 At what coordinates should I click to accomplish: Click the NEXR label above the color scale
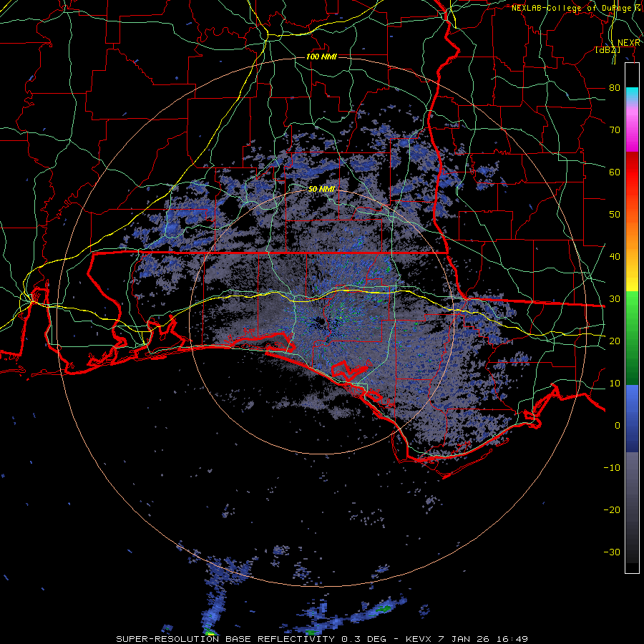[x=629, y=43]
